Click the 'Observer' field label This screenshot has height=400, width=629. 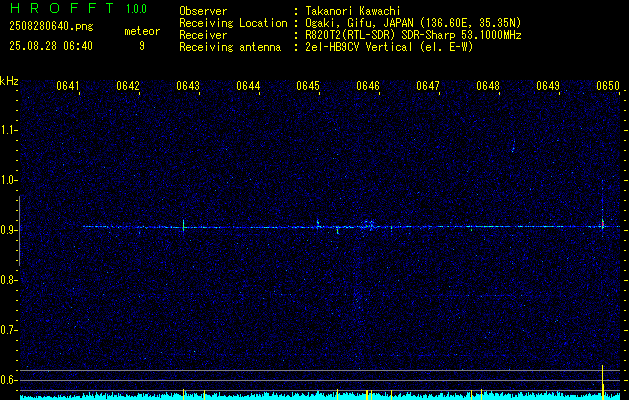(203, 11)
